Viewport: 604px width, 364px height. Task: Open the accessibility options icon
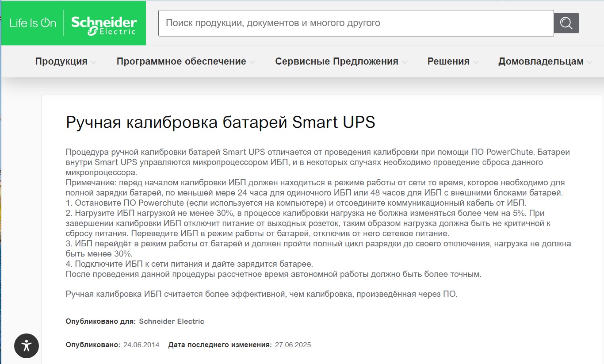pyautogui.click(x=27, y=345)
